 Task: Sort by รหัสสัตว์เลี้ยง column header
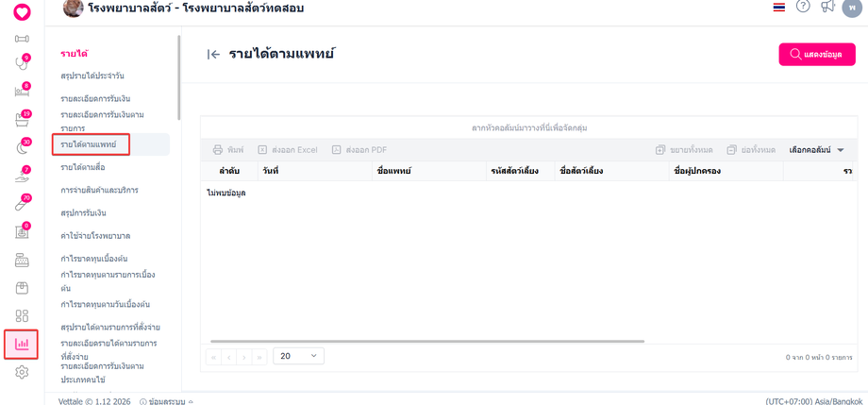521,171
